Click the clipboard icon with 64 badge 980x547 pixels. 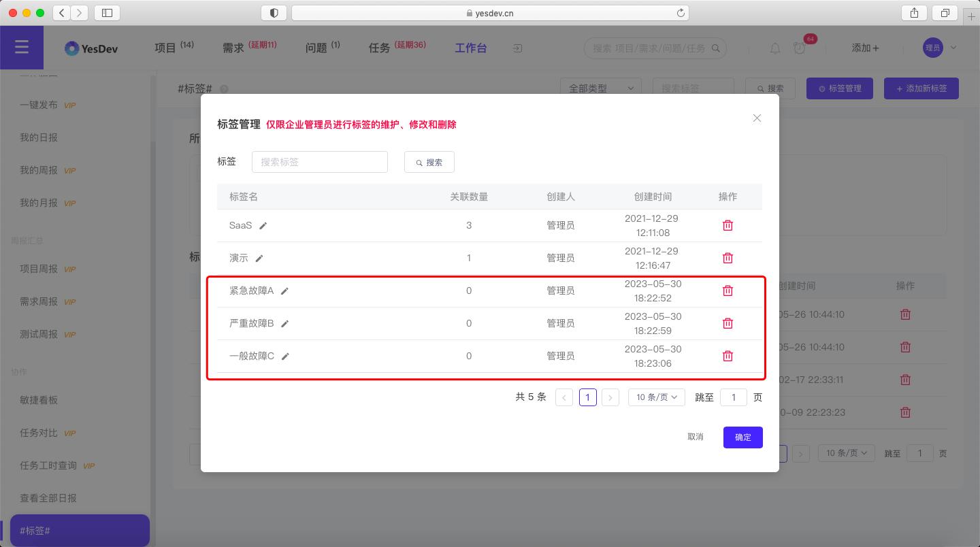pyautogui.click(x=800, y=48)
